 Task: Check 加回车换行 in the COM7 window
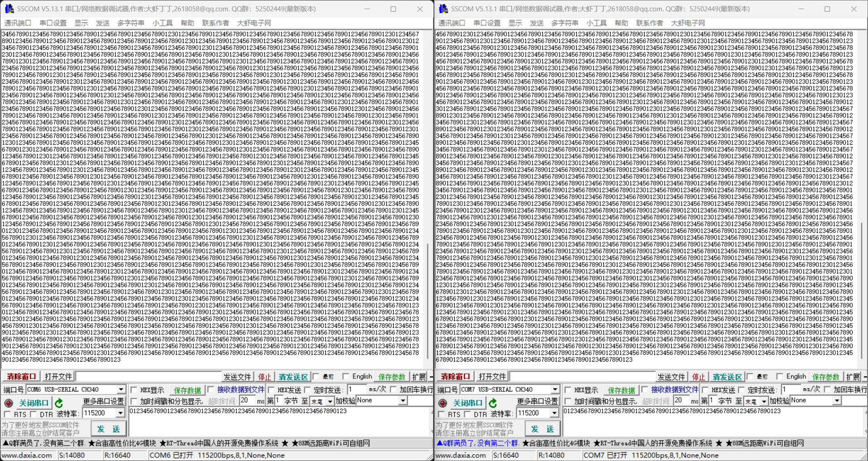point(827,390)
